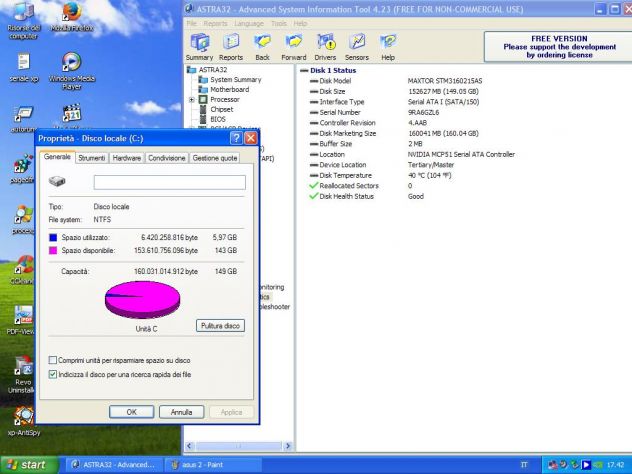This screenshot has height=474, width=632.
Task: Open the Windows Media Player desktop icon
Action: [72, 71]
